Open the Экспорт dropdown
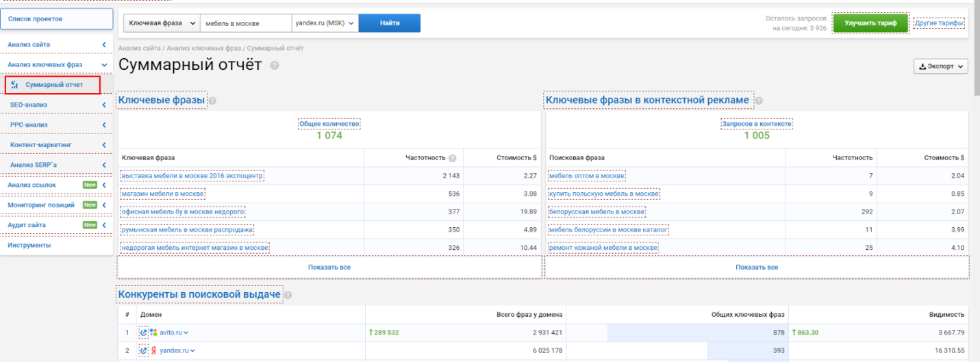980x362 pixels. point(942,66)
